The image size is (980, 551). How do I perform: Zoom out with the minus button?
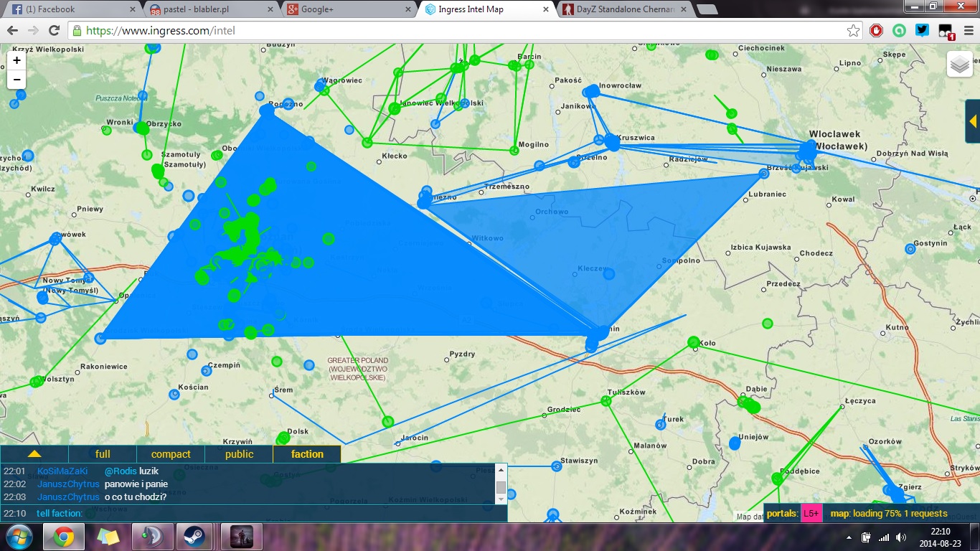pyautogui.click(x=17, y=79)
